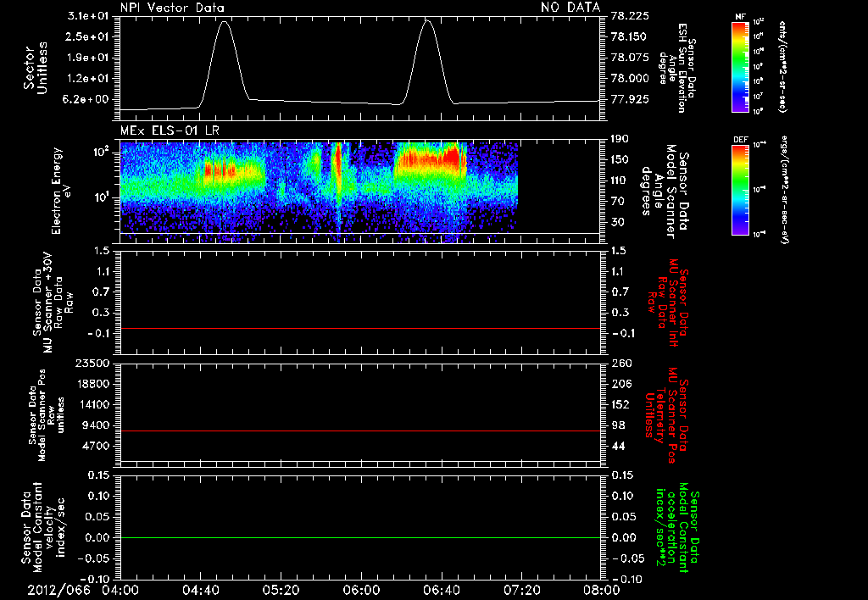Click the '152' telemetry axis value

tap(621, 404)
